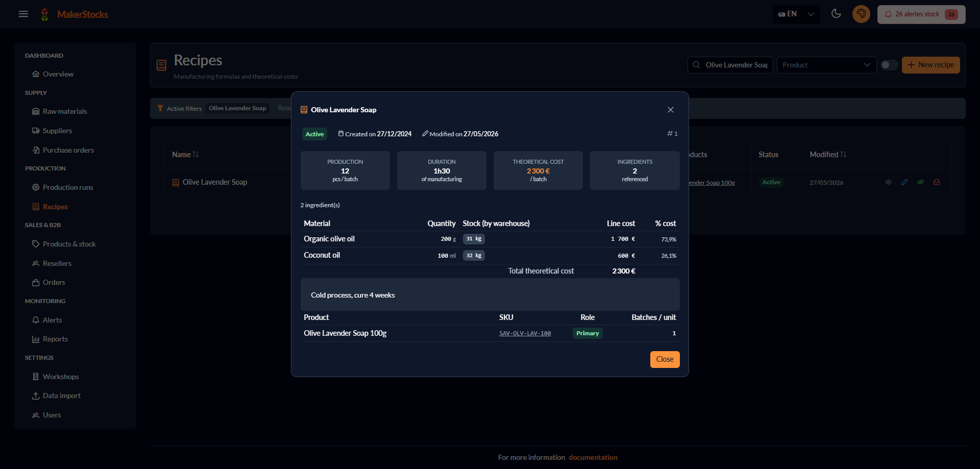The height and width of the screenshot is (469, 980).
Task: Open the hamburger menu
Action: pos(23,14)
